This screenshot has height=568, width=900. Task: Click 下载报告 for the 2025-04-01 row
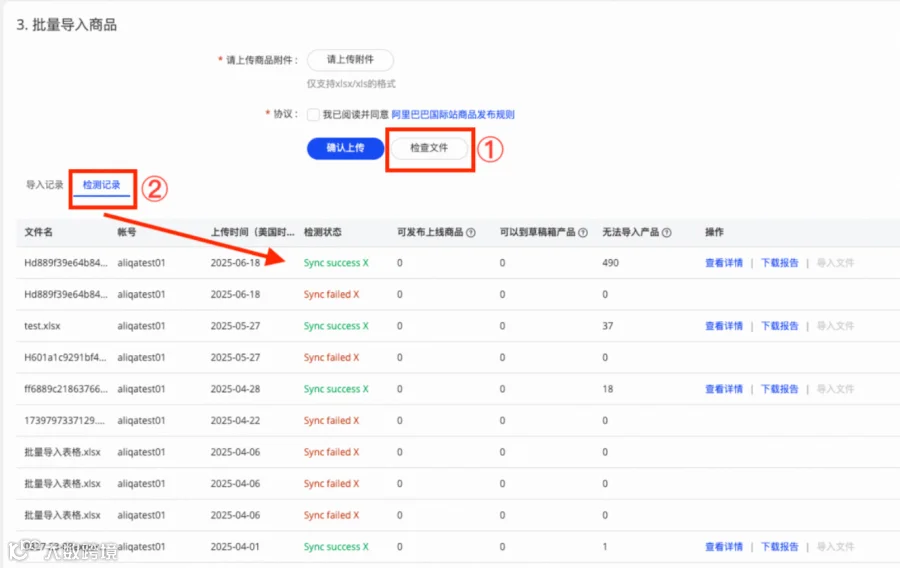pos(779,547)
